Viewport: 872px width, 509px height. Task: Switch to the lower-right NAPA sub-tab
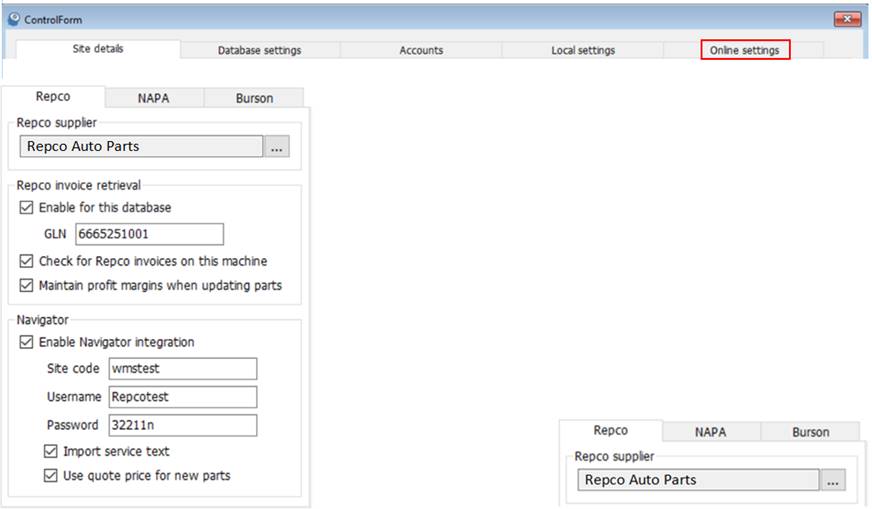click(x=711, y=432)
